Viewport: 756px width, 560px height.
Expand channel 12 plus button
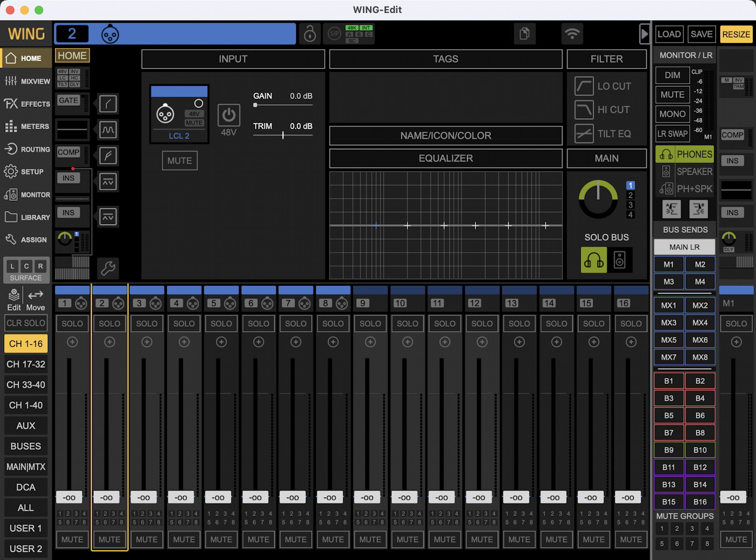(x=482, y=342)
